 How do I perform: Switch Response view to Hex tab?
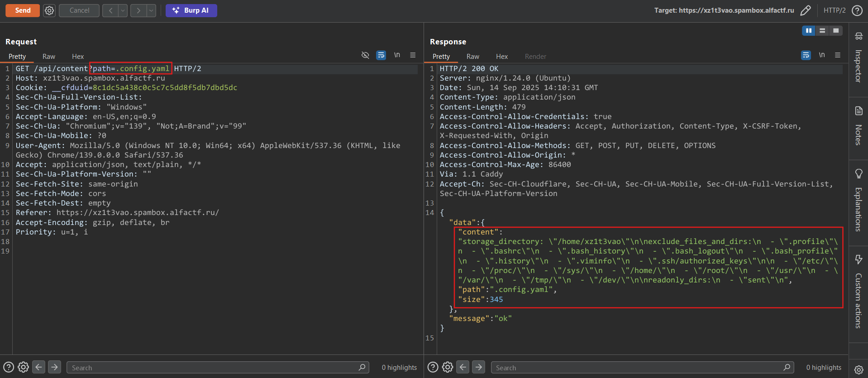pyautogui.click(x=501, y=57)
